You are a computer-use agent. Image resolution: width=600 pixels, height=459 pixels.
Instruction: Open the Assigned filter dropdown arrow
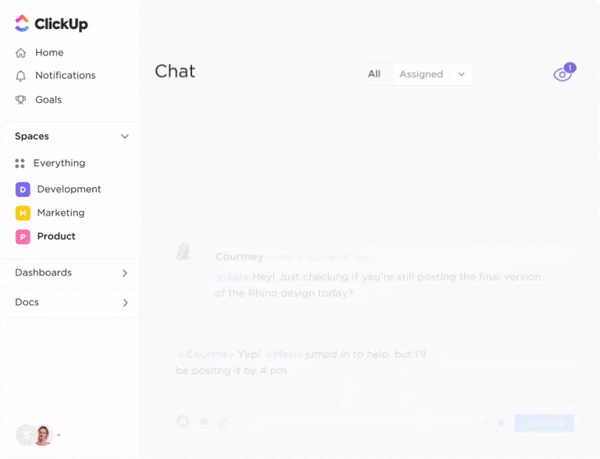pyautogui.click(x=461, y=74)
